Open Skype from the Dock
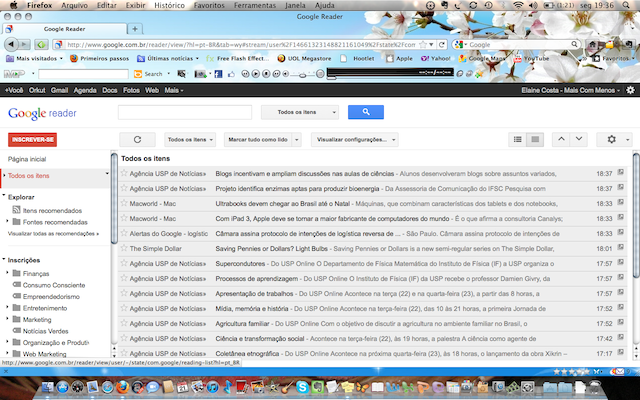 pyautogui.click(x=302, y=387)
